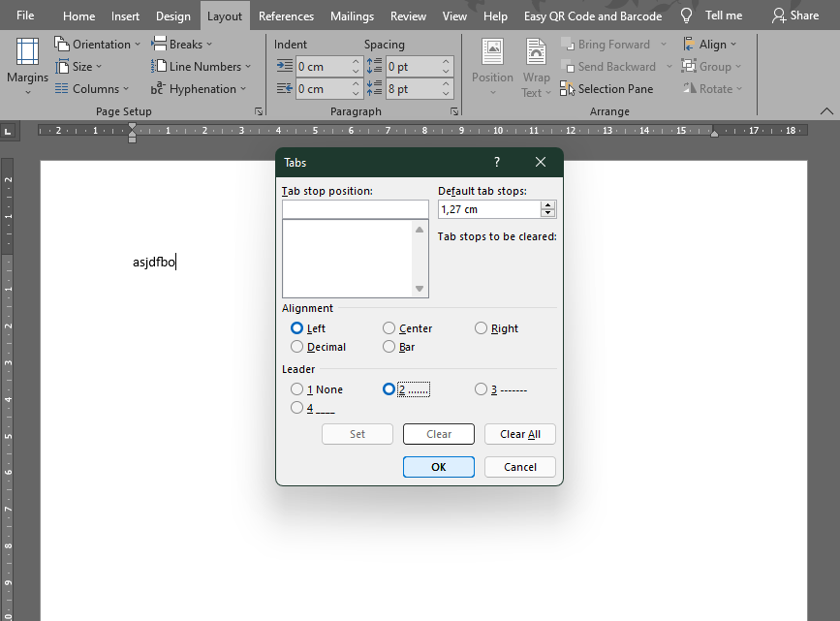Increase the Spacing Before value
Screen dimensions: 840x621
click(x=446, y=62)
